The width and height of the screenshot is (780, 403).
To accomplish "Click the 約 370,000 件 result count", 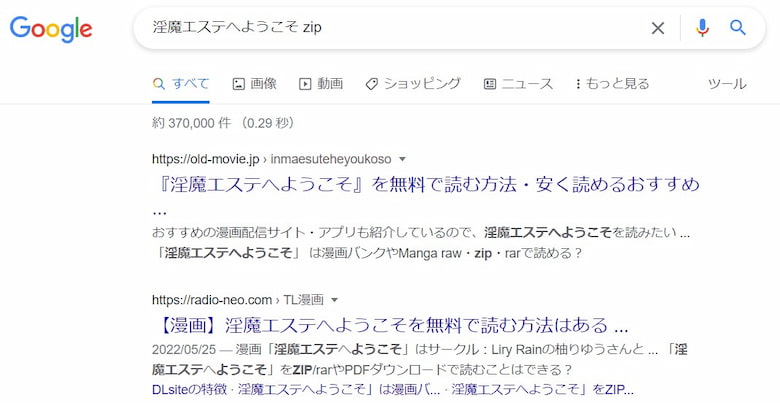I will pos(192,122).
